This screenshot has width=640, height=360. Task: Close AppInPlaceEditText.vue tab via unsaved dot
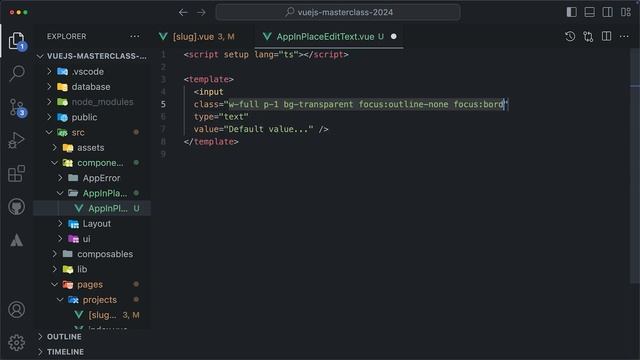click(393, 36)
